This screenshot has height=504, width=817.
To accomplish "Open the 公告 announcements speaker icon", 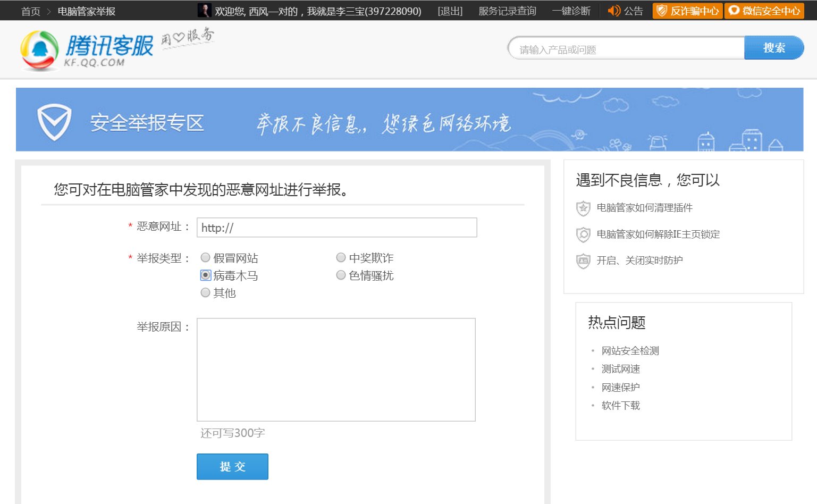I will point(614,10).
